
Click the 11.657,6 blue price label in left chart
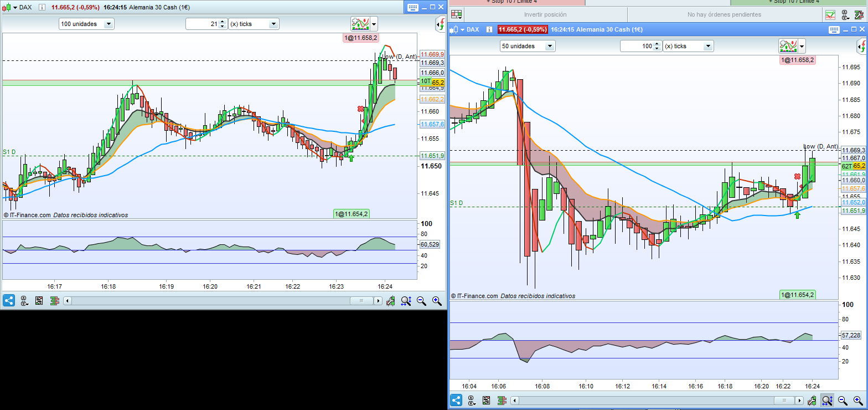pos(432,124)
